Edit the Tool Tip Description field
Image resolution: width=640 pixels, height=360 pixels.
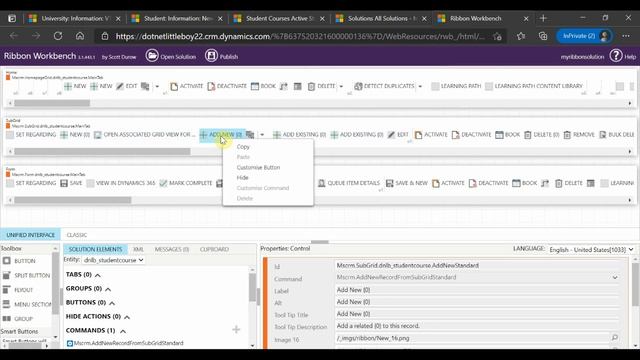pyautogui.click(x=477, y=326)
